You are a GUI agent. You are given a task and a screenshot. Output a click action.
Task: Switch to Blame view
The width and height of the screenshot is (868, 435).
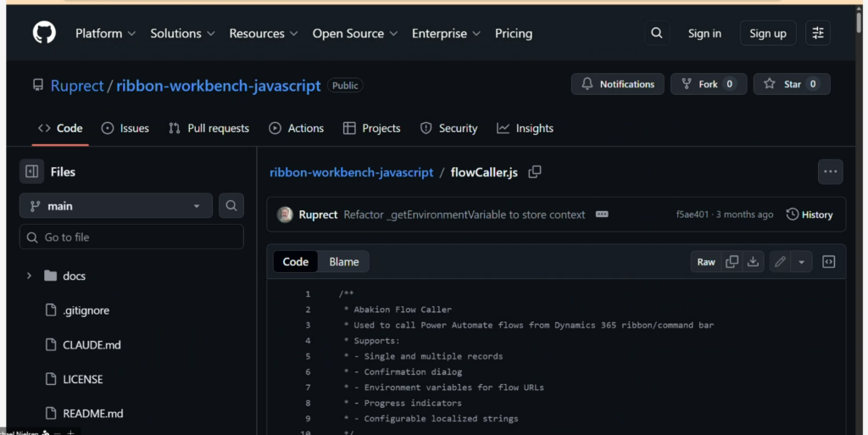tap(343, 262)
